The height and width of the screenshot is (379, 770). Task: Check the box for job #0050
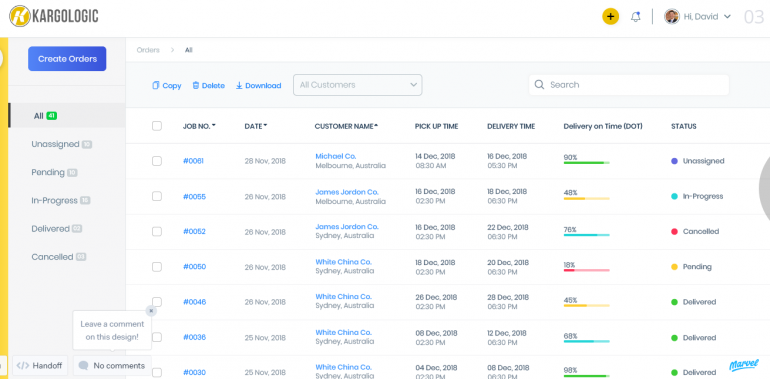coord(157,267)
